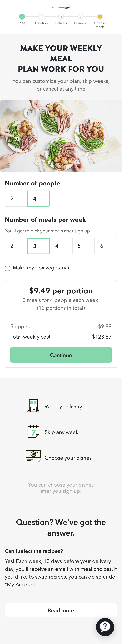The image size is (122, 644).
Task: Click step 4 Payment circle
Action: [x=80, y=17]
